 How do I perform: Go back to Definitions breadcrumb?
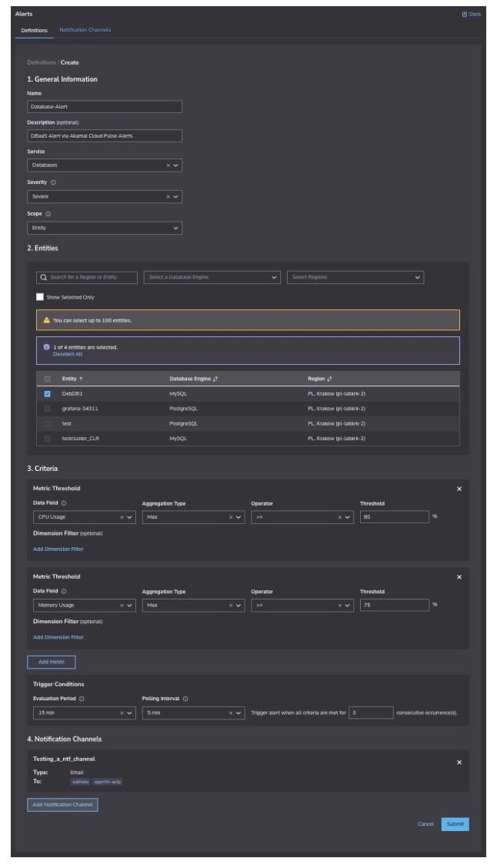(42, 62)
